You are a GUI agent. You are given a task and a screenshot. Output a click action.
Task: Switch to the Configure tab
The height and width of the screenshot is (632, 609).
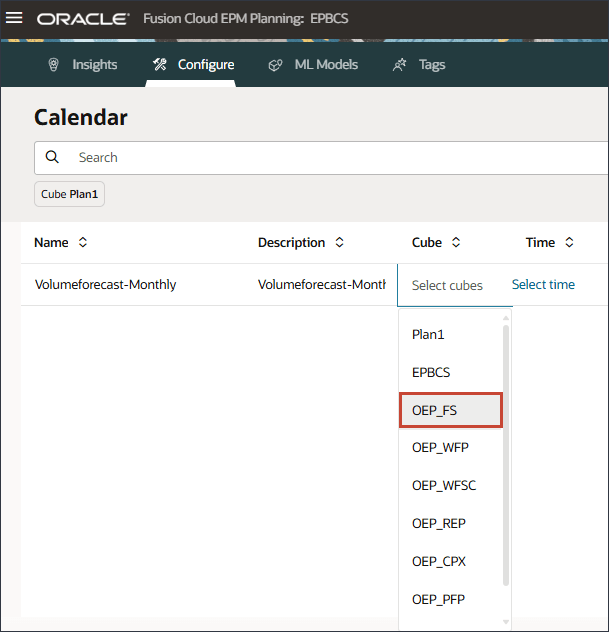(193, 65)
